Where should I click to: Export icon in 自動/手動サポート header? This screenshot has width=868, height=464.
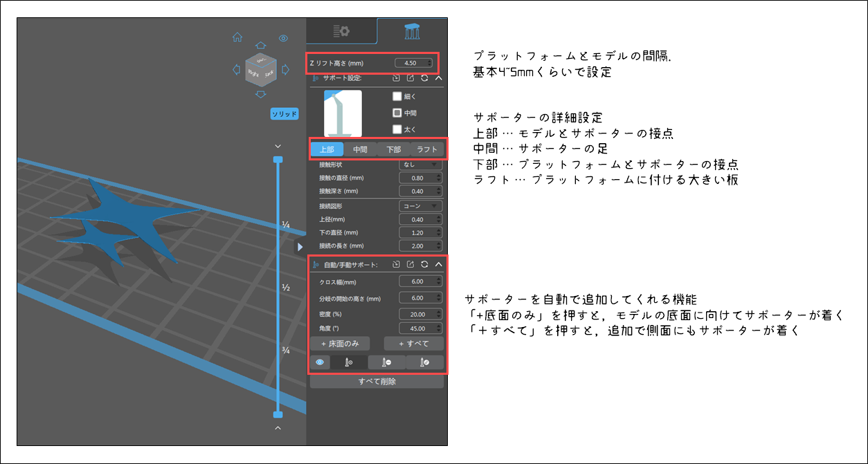[x=410, y=264]
